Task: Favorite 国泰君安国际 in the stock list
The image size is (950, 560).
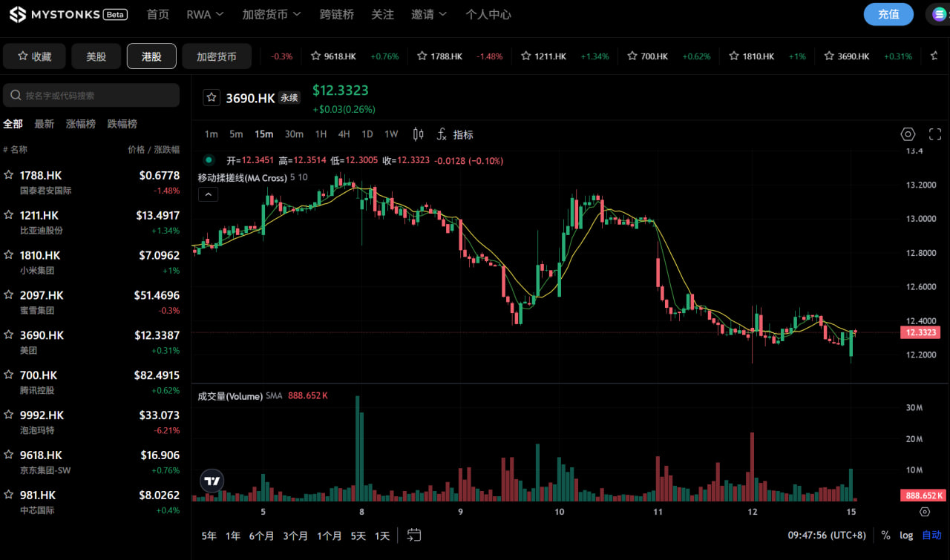Action: click(9, 175)
